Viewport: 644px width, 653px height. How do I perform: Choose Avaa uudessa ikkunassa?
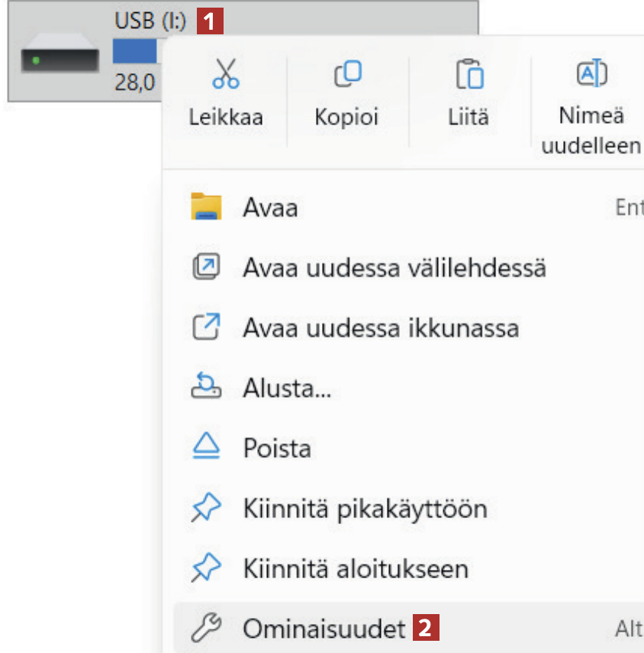click(381, 328)
